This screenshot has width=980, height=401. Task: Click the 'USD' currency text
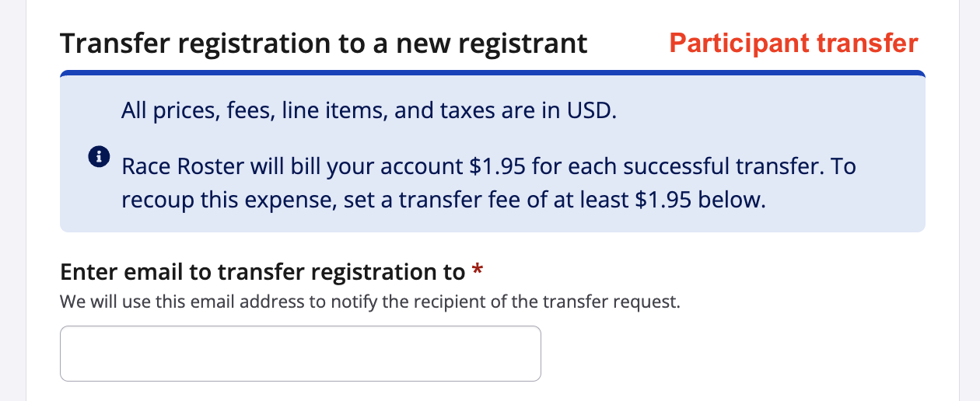pos(593,111)
